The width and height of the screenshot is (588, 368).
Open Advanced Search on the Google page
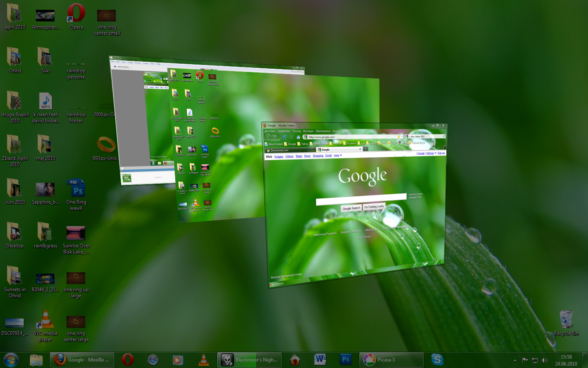click(x=416, y=194)
